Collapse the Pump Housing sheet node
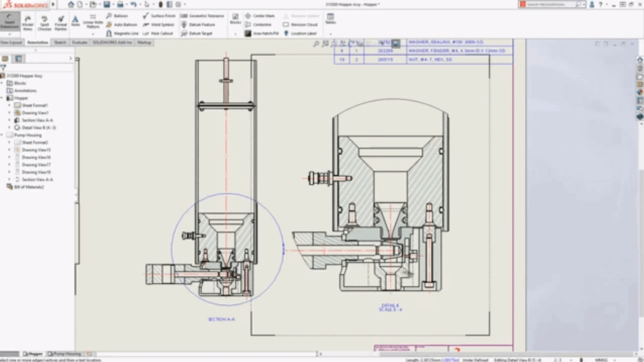The width and height of the screenshot is (644, 362). [2, 135]
